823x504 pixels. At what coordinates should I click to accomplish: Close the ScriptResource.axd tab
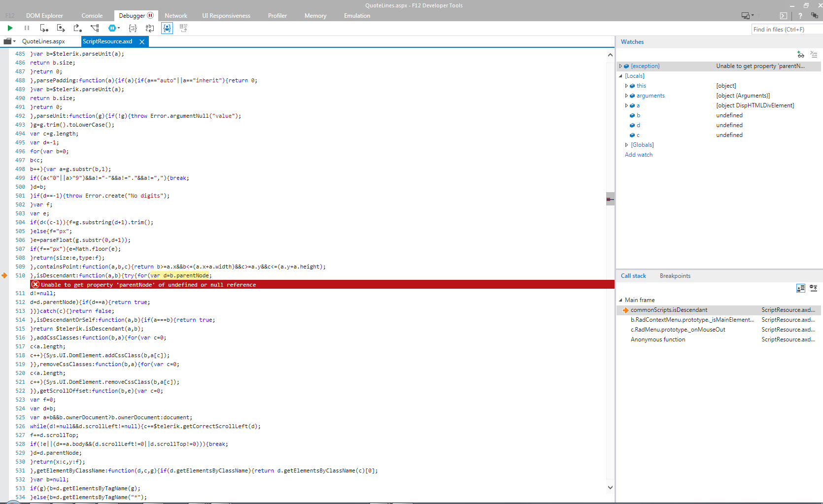(142, 41)
